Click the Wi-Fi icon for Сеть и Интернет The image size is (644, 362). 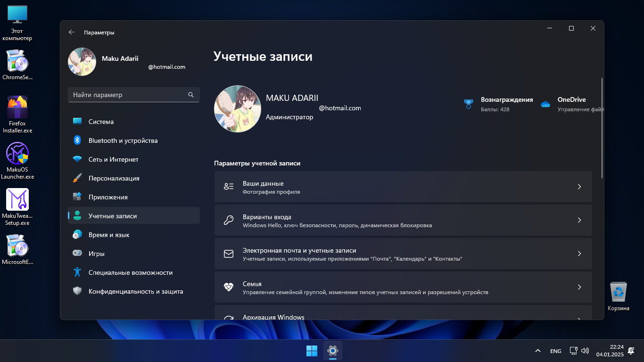[77, 159]
